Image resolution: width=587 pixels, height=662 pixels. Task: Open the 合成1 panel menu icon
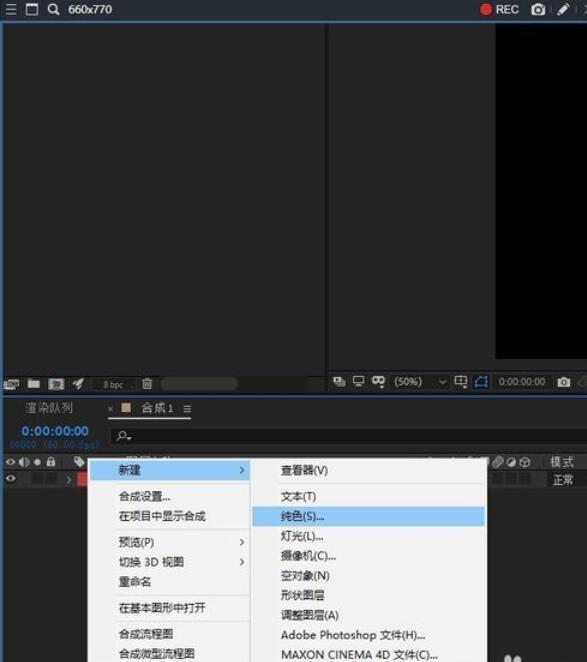[187, 409]
